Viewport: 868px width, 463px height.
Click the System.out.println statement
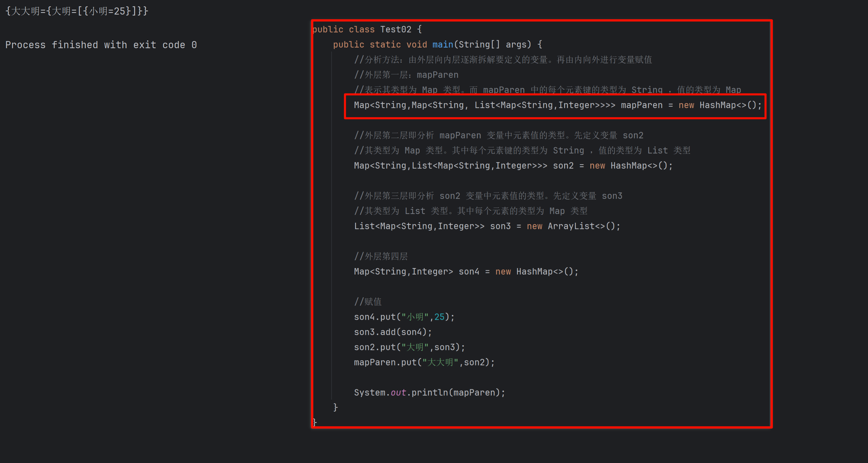429,392
